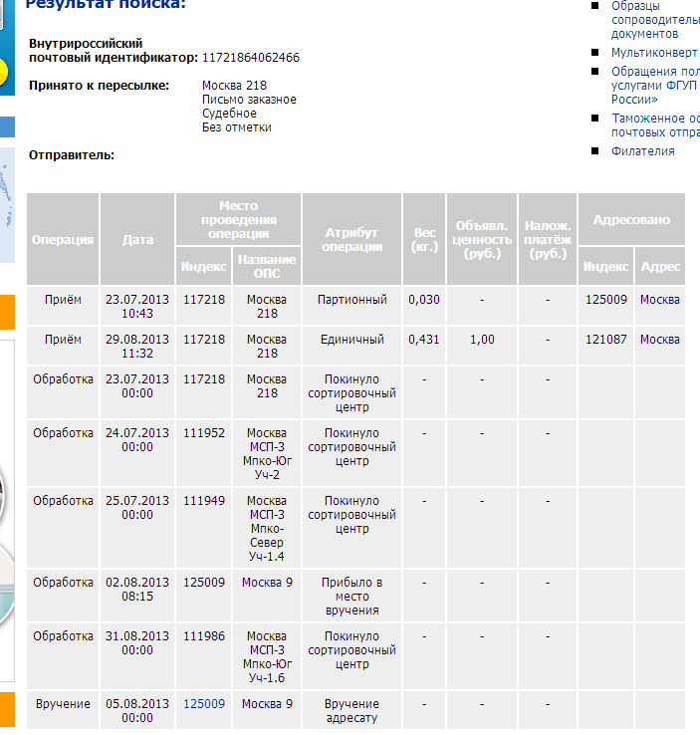The image size is (700, 735).
Task: Select date 23.07.2013 10:43 cell
Action: [137, 306]
